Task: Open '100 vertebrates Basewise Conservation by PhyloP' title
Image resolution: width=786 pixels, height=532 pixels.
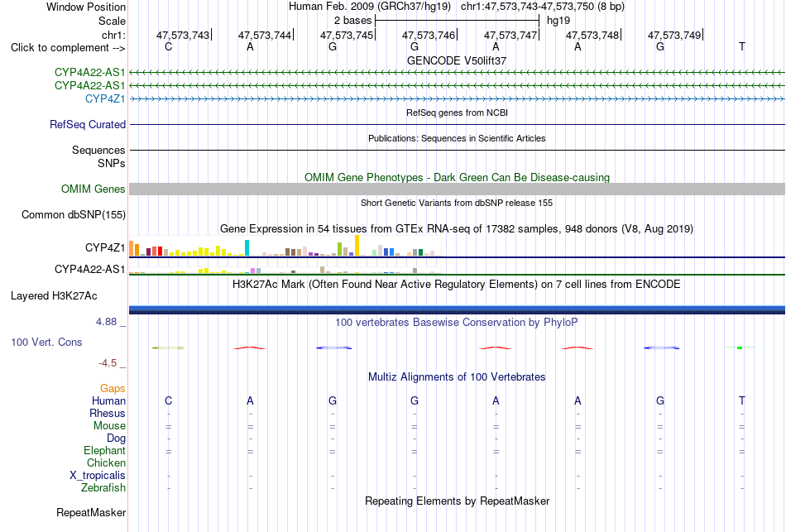Action: coord(457,323)
